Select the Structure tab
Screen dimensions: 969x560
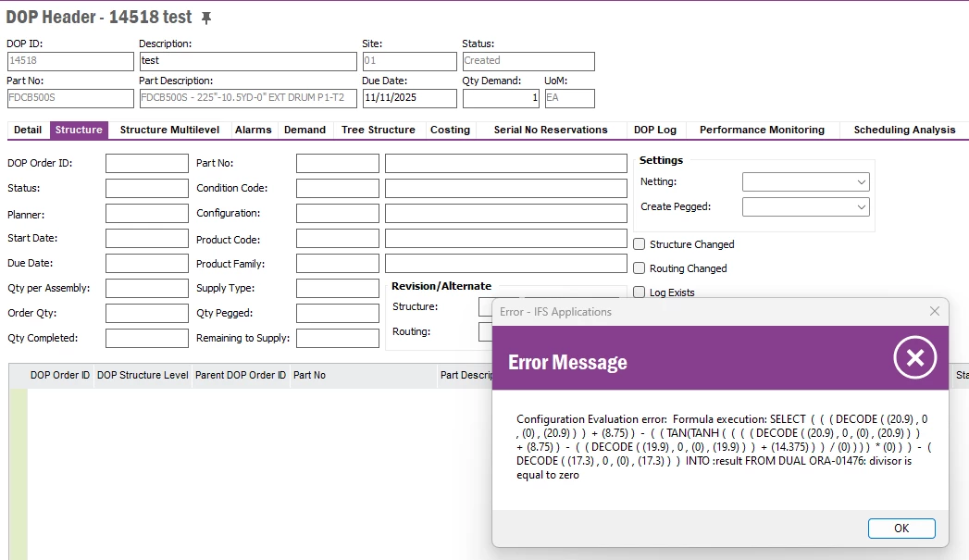pos(79,130)
